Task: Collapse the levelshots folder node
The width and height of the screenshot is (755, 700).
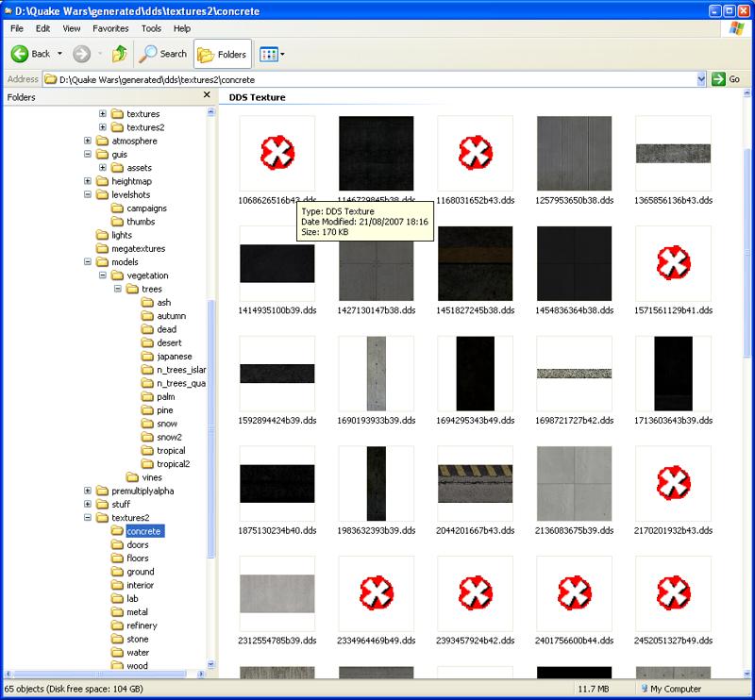Action: [88, 194]
